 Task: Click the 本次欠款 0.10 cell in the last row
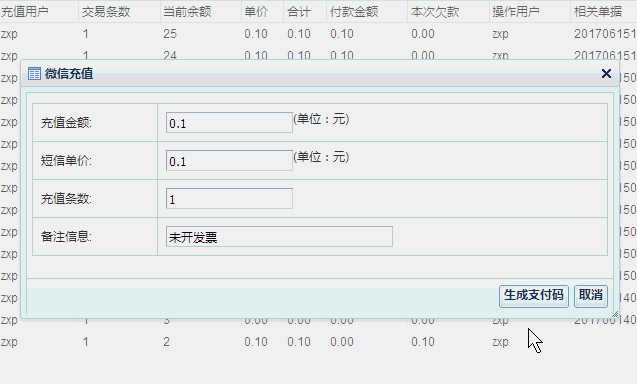422,342
